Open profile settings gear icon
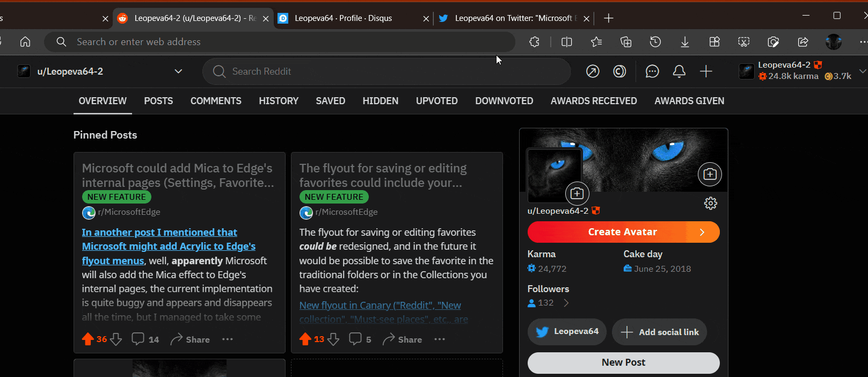Screen dimensions: 868x377 [x=710, y=203]
